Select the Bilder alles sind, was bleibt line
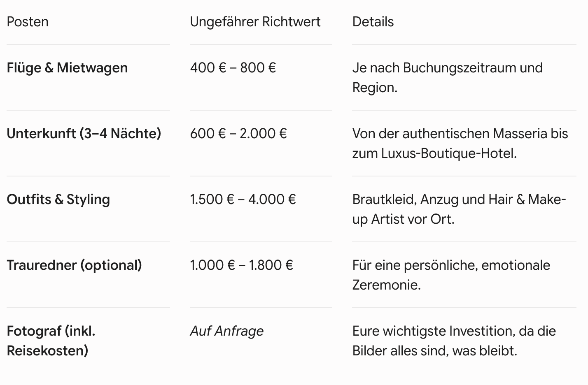The width and height of the screenshot is (588, 385). pos(434,351)
